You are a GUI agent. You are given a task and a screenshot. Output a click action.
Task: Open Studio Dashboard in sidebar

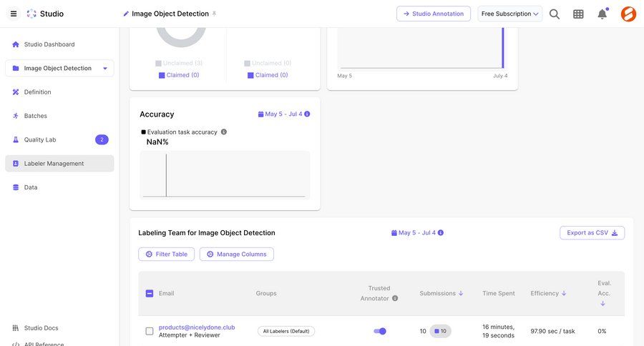(x=59, y=44)
